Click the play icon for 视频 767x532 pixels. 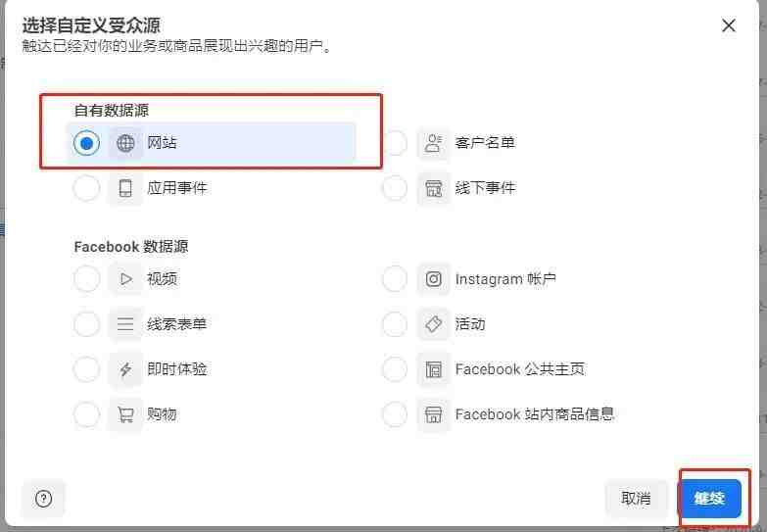click(x=125, y=279)
